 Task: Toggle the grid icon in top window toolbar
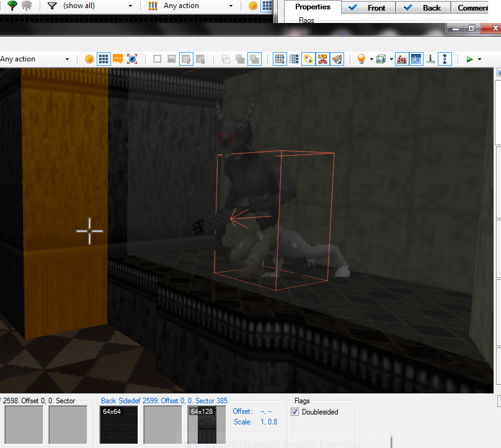pos(267,6)
